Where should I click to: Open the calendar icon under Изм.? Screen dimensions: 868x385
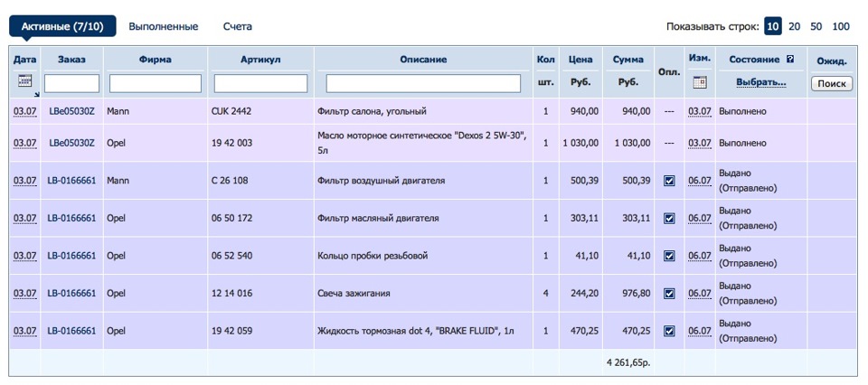[699, 82]
